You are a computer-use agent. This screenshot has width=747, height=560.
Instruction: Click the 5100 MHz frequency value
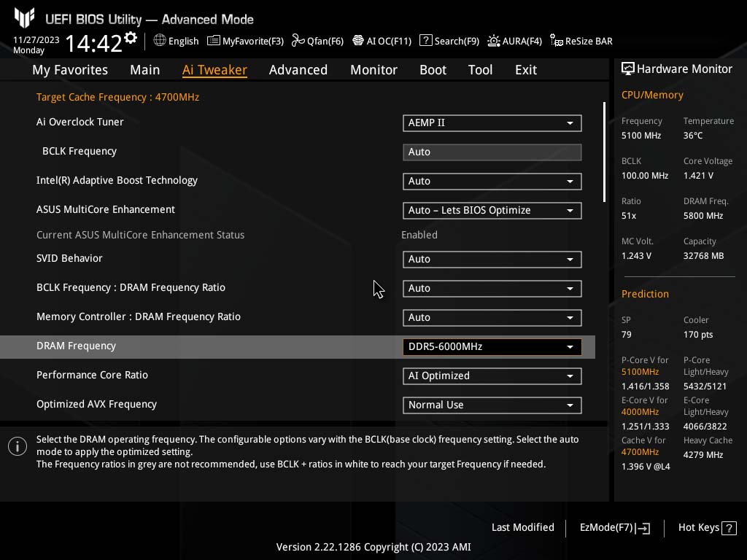point(640,135)
